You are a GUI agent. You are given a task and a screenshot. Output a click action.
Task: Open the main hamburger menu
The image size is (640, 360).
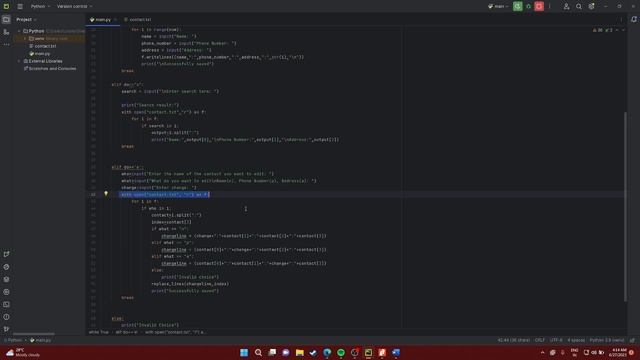pos(20,7)
